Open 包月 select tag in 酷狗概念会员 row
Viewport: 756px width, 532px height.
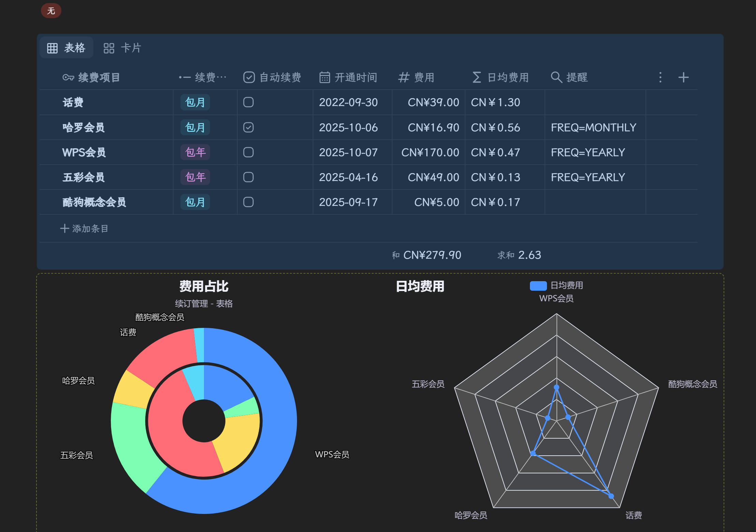[195, 202]
